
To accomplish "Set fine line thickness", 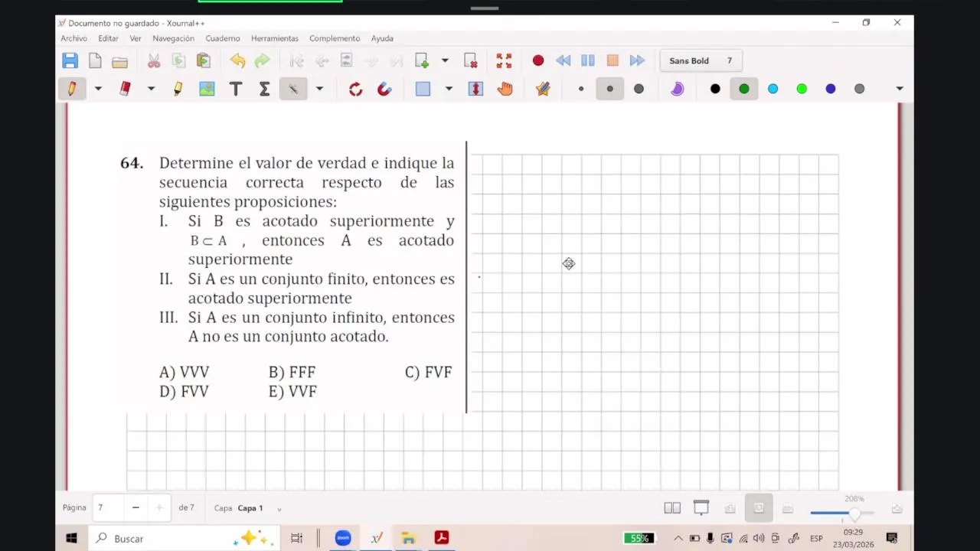I will tap(581, 89).
